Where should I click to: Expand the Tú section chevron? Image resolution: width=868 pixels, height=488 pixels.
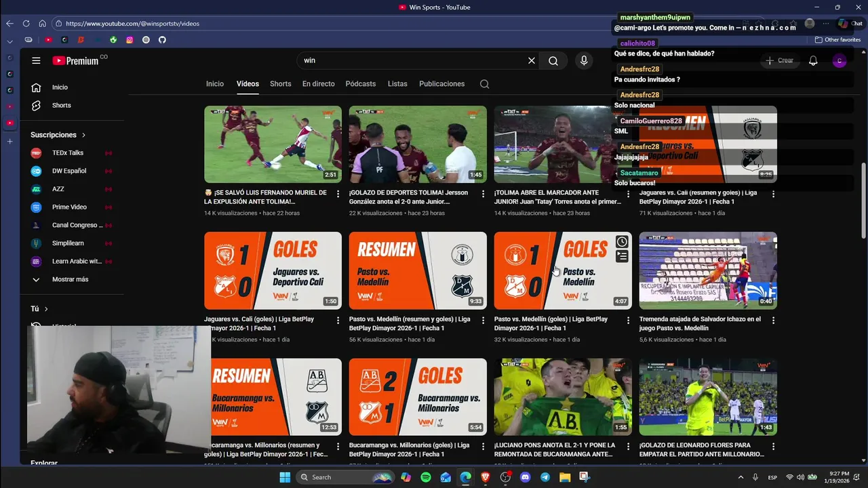point(46,309)
